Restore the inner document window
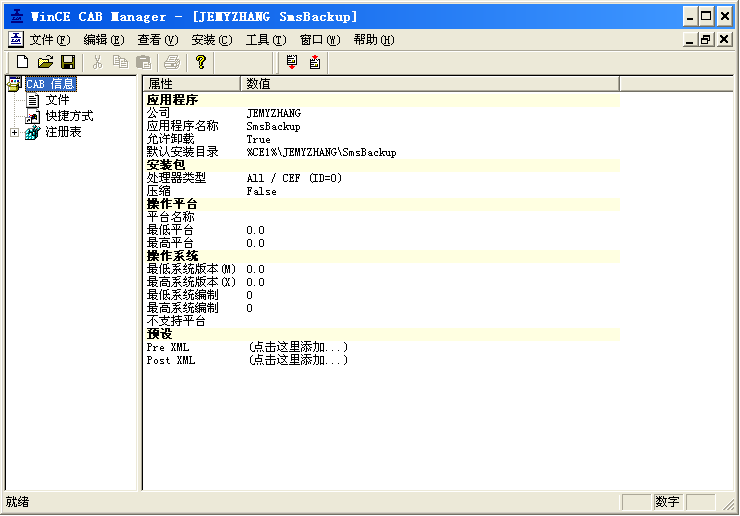 [706, 40]
